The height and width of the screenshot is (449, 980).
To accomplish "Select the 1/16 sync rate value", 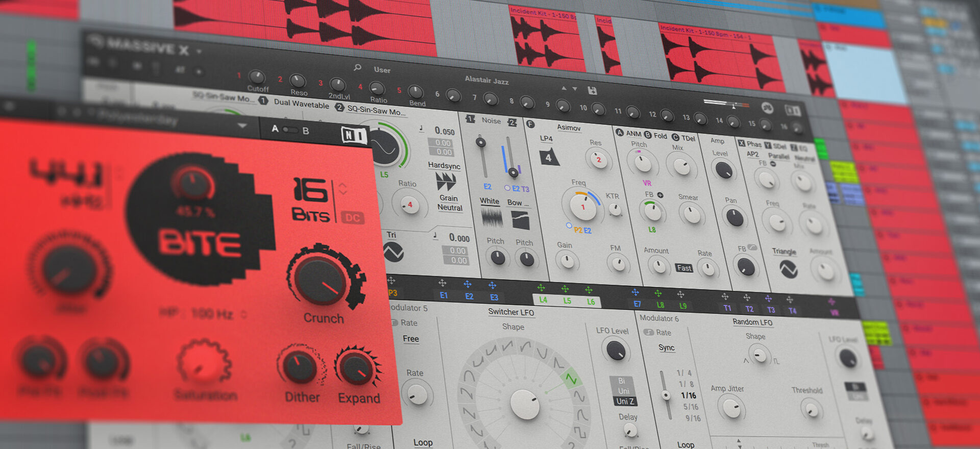I will point(688,395).
